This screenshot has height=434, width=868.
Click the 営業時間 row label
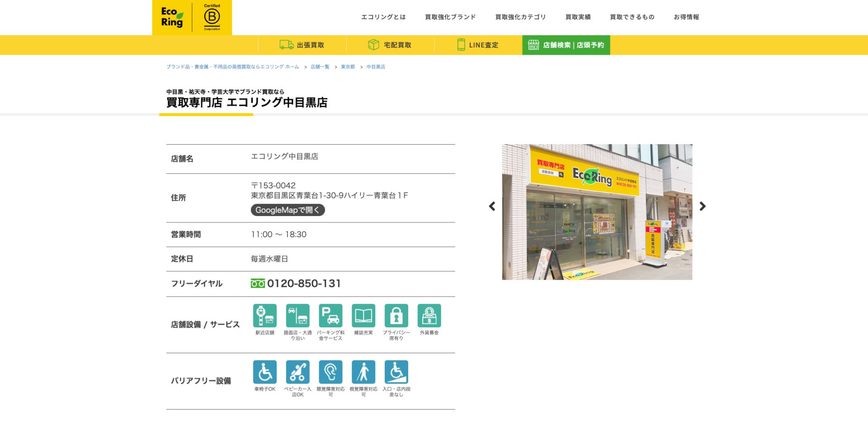[x=186, y=234]
